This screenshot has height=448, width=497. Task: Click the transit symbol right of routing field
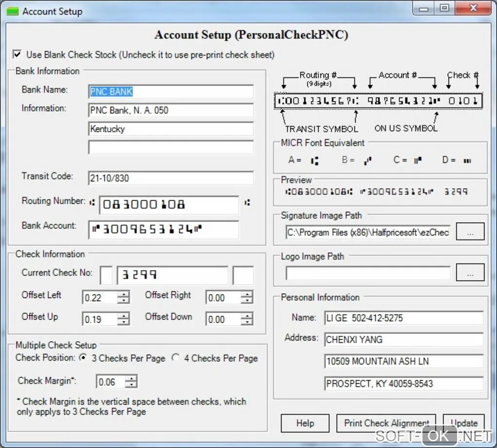coord(247,202)
